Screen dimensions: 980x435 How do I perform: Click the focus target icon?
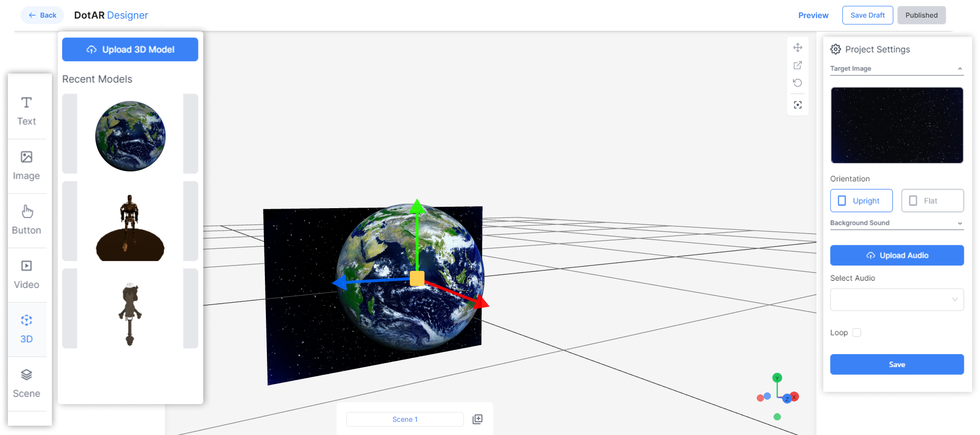[x=797, y=105]
